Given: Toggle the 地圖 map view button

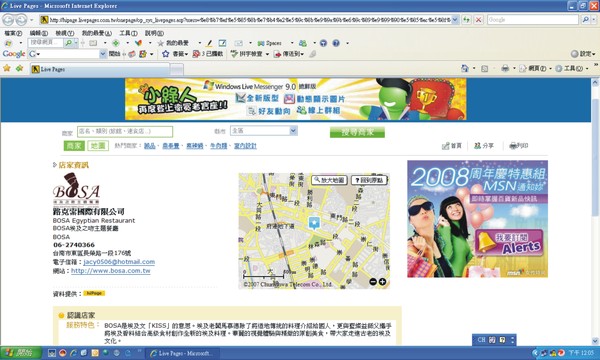Looking at the screenshot, I should coord(98,146).
